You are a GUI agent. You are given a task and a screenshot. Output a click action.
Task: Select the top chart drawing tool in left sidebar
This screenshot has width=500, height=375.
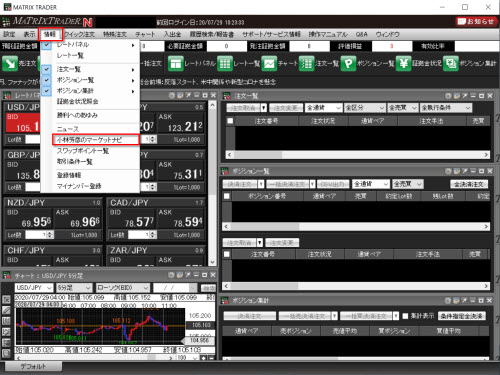(x=6, y=300)
